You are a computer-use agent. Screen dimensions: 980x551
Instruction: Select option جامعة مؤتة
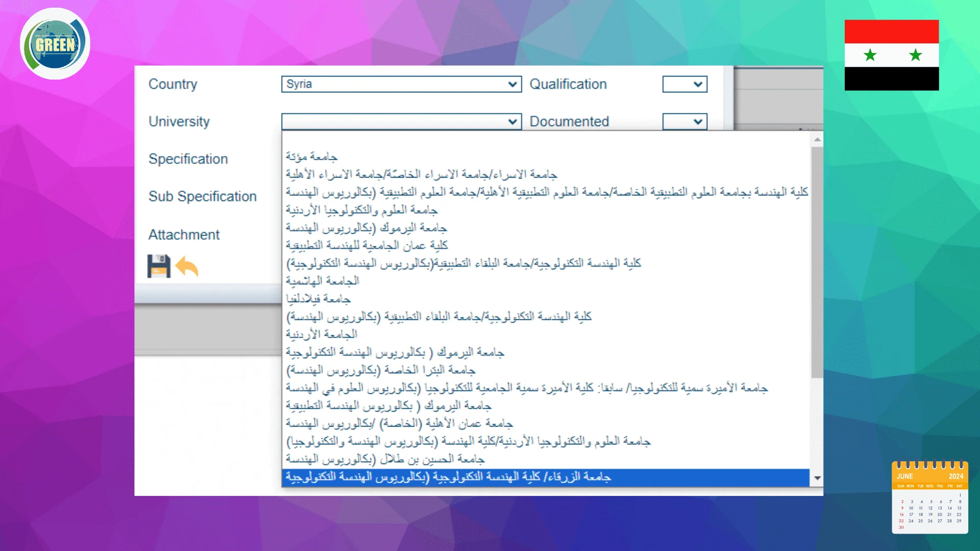click(x=311, y=157)
